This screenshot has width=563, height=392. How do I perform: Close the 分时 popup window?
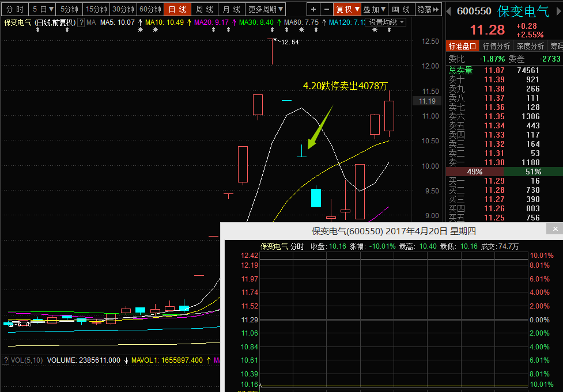tap(556, 229)
